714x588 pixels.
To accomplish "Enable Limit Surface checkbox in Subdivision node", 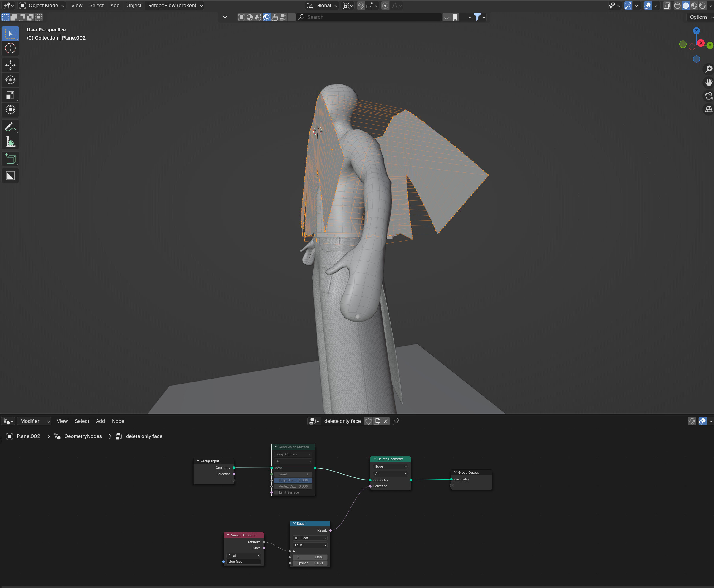I will click(277, 493).
